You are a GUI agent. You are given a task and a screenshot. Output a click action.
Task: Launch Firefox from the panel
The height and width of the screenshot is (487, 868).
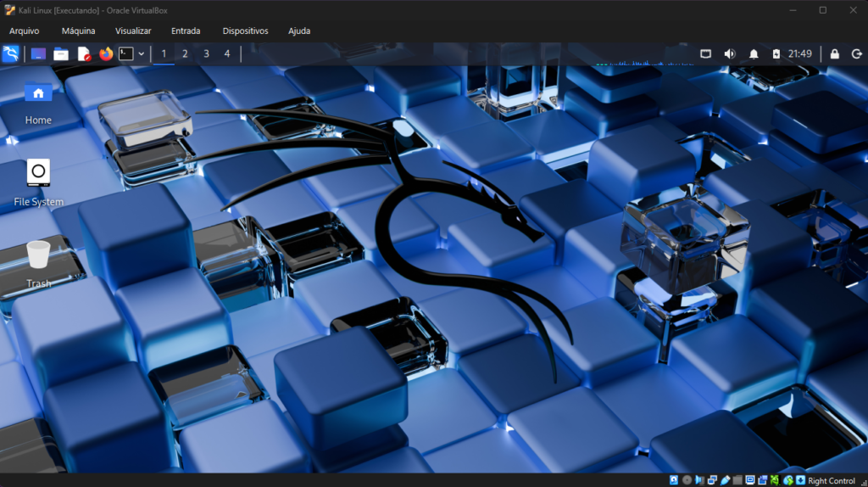click(106, 54)
